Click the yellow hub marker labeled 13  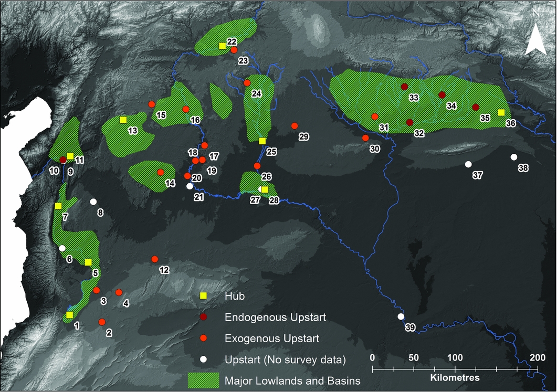pyautogui.click(x=123, y=120)
